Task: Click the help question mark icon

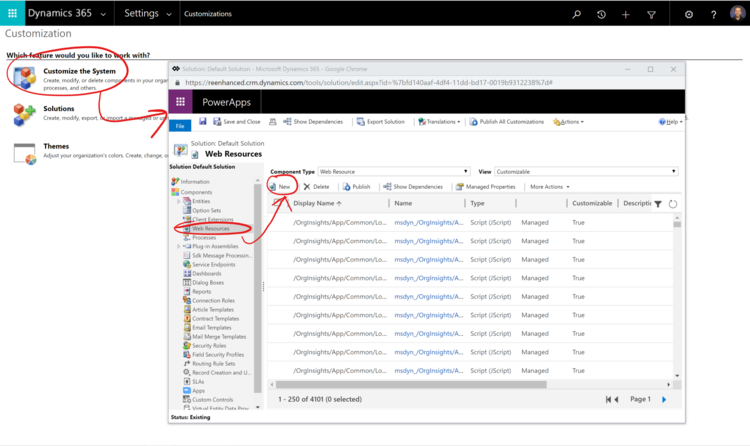Action: (x=714, y=14)
